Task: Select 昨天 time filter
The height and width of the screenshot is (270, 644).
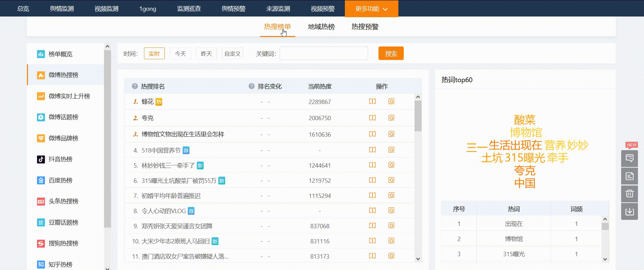Action: coord(207,54)
